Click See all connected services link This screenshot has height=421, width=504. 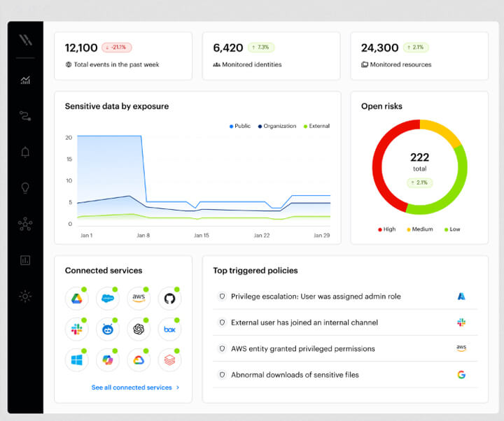point(132,387)
